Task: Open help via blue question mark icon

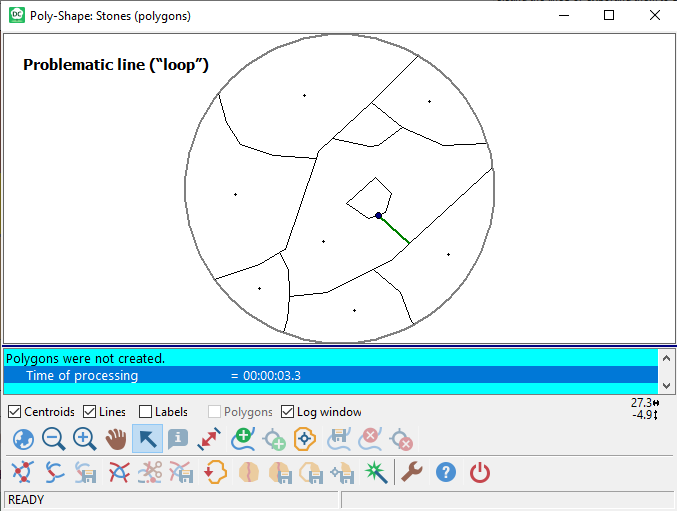Action: click(x=446, y=472)
